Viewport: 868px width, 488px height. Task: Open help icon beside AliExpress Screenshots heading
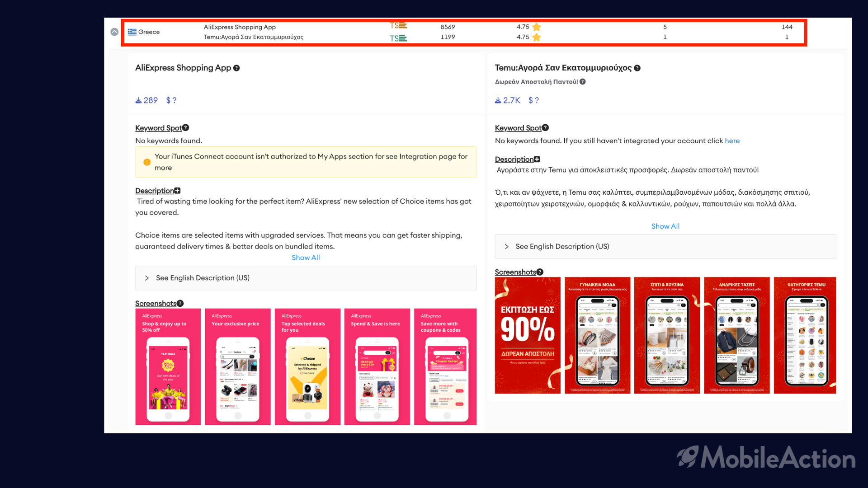tap(180, 304)
